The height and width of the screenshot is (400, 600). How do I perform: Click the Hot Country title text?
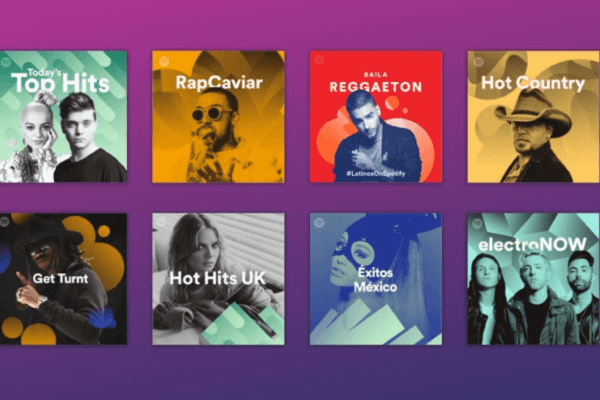pos(533,83)
